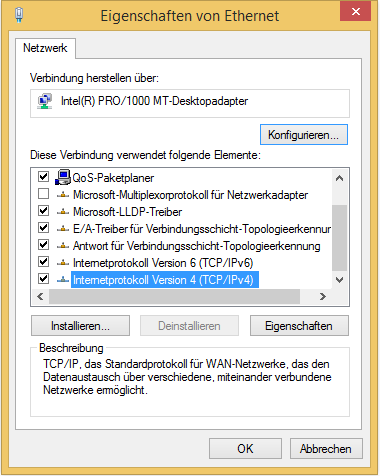
Task: Toggle the Antwort für Verbindungsschicht-Topologieerkennung checkbox
Action: [x=43, y=244]
